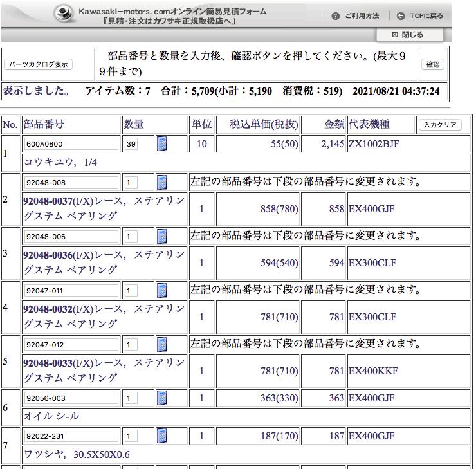Follow the TOPに戻る link
This screenshot has height=469, width=476.
426,16
